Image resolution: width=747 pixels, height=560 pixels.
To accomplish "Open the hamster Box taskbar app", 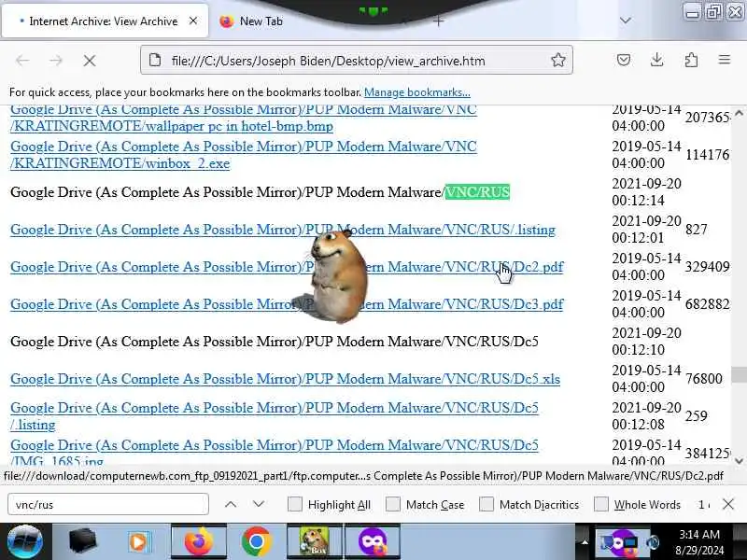I will click(314, 541).
